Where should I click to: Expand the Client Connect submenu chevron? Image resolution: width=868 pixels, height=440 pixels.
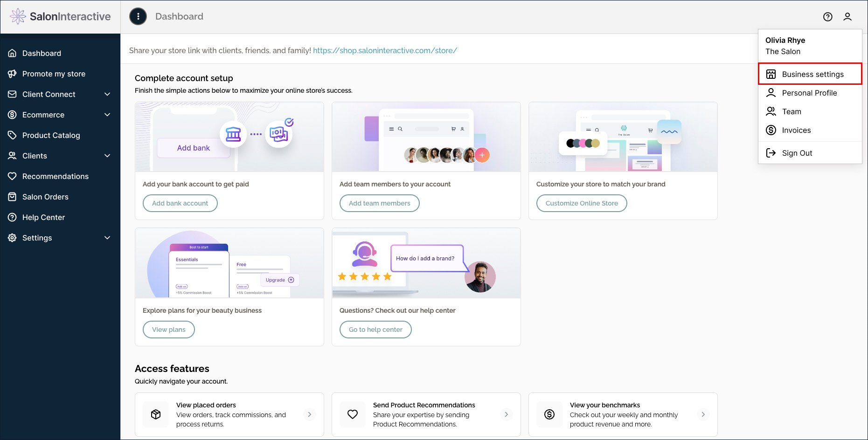coord(107,94)
